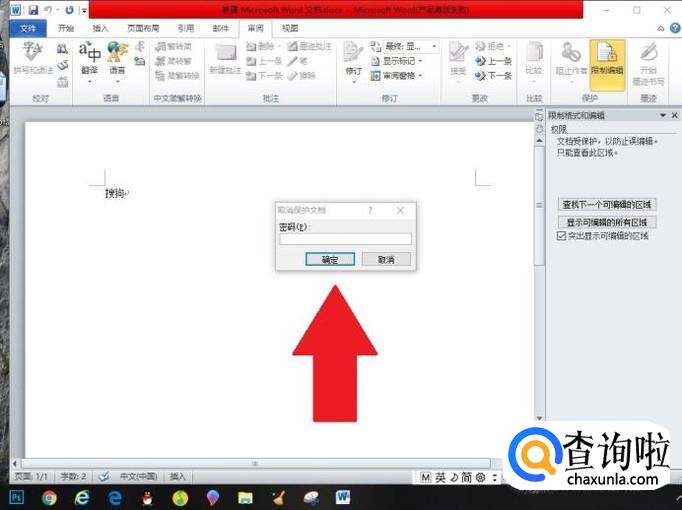Click the Redo icon in quick access toolbar
The width and height of the screenshot is (682, 510).
click(x=69, y=10)
